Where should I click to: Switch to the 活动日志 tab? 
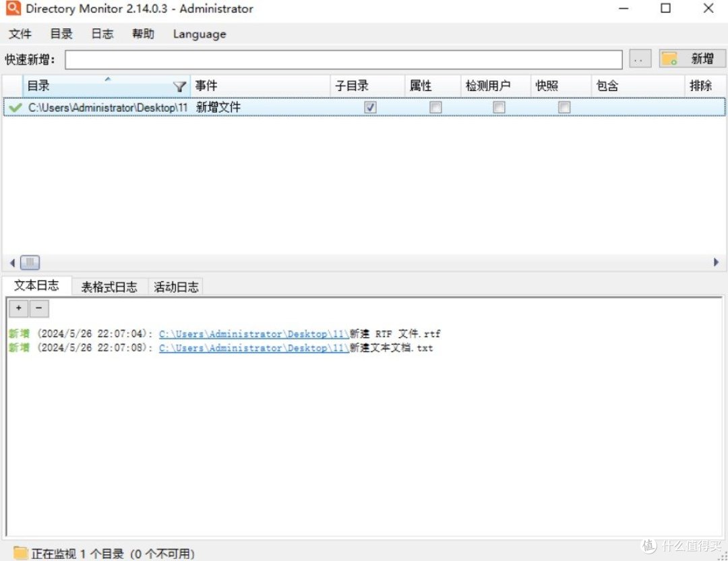(x=176, y=286)
